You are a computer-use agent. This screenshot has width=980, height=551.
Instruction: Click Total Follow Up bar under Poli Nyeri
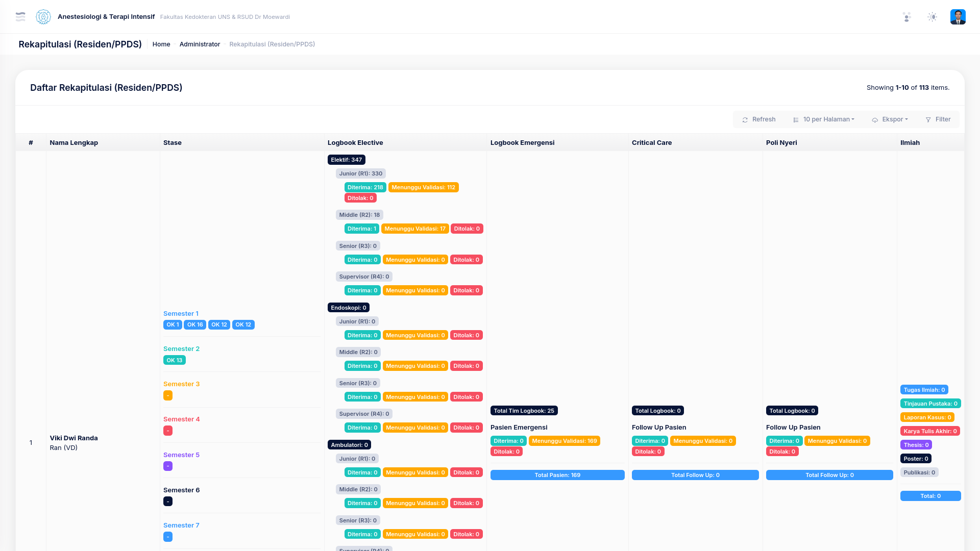click(x=829, y=475)
